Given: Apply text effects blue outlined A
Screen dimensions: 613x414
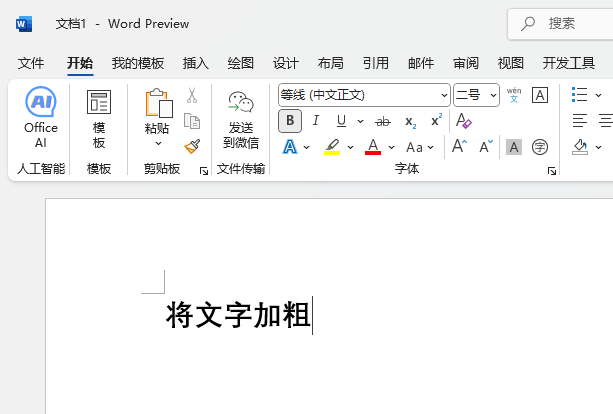Looking at the screenshot, I should pyautogui.click(x=290, y=147).
